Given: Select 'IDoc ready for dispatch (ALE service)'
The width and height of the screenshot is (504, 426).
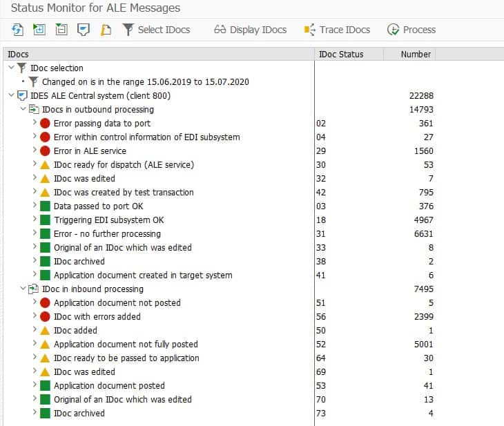Looking at the screenshot, I should pyautogui.click(x=124, y=164).
